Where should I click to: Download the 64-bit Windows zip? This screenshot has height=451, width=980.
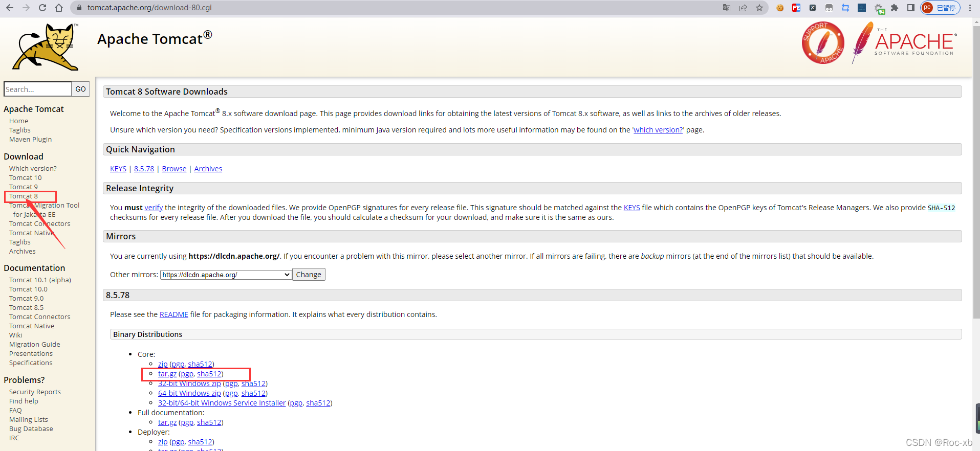coord(189,393)
